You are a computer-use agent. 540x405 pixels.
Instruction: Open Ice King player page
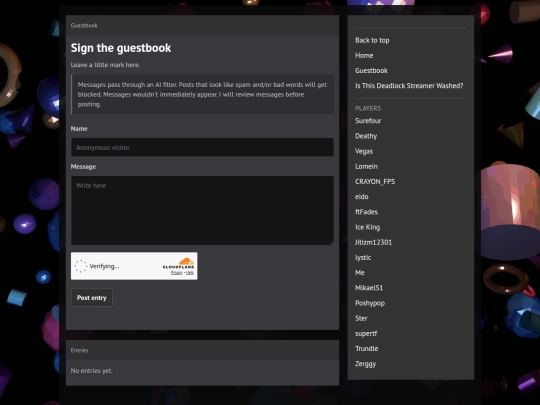pyautogui.click(x=367, y=227)
